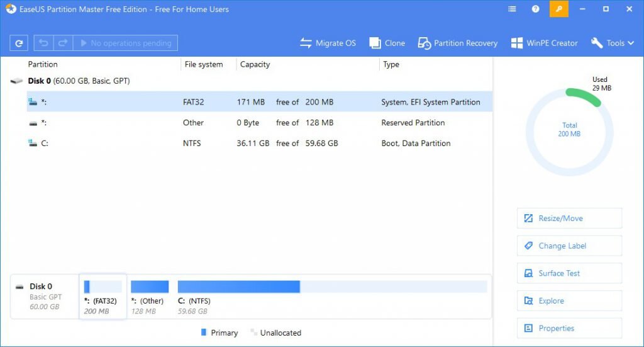Click the Unallocated legend swatch
The image size is (644, 347).
click(x=253, y=332)
